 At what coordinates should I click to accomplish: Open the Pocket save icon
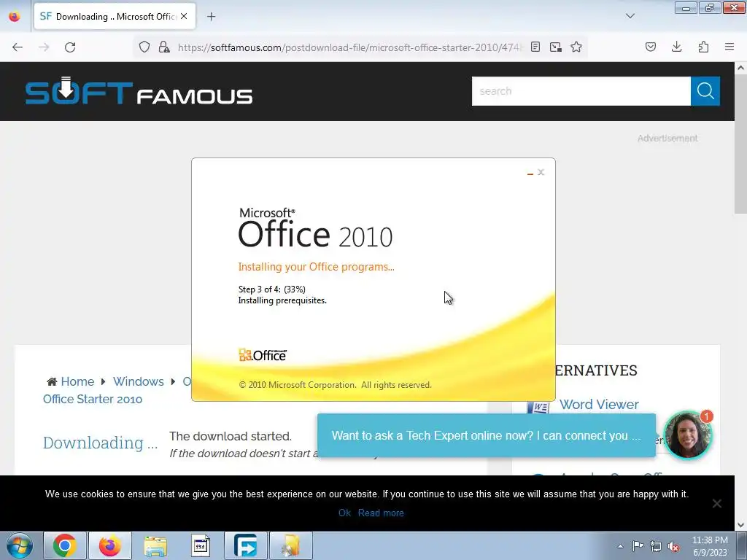point(650,47)
